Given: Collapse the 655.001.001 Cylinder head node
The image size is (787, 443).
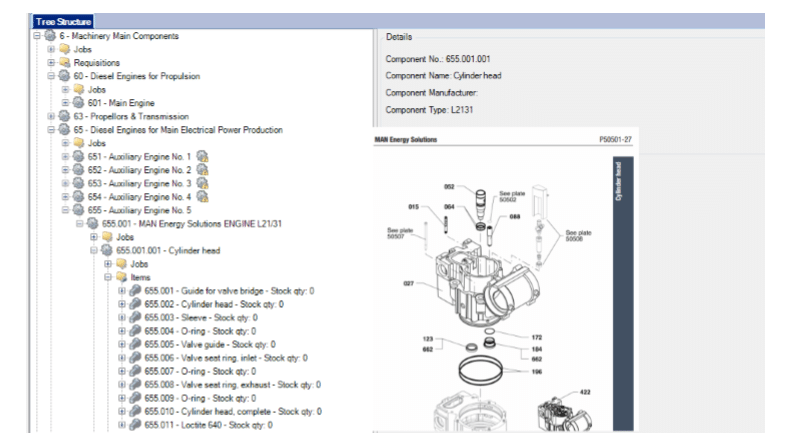Looking at the screenshot, I should [94, 250].
